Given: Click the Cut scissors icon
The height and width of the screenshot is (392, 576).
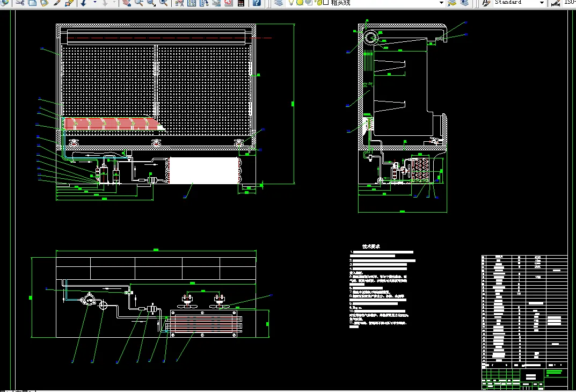Looking at the screenshot, I should pyautogui.click(x=20, y=2).
